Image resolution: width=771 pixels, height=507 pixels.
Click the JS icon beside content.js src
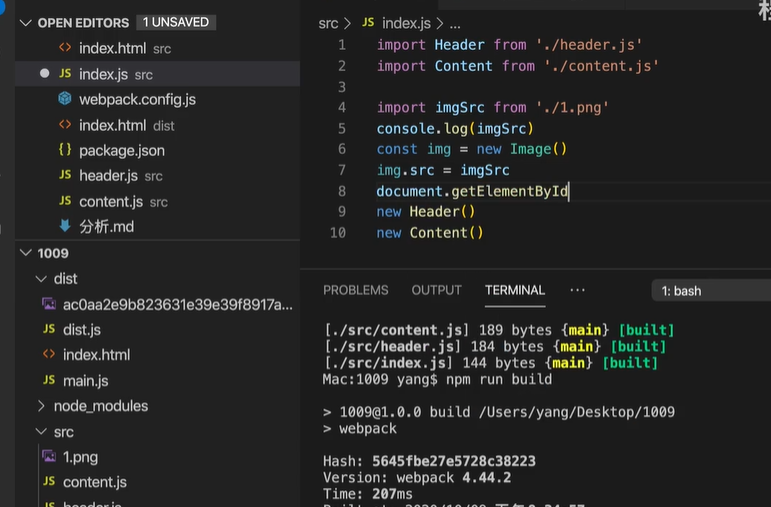[65, 201]
